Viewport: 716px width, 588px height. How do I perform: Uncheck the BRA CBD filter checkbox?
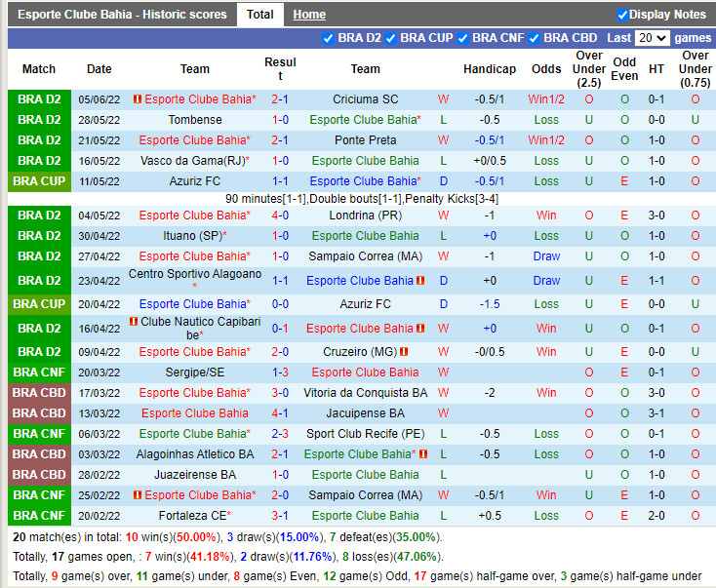(534, 38)
